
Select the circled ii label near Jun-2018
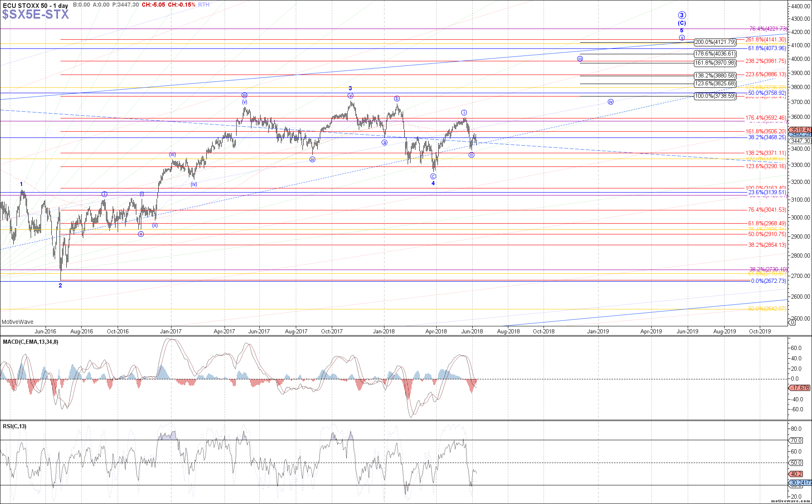[x=471, y=155]
